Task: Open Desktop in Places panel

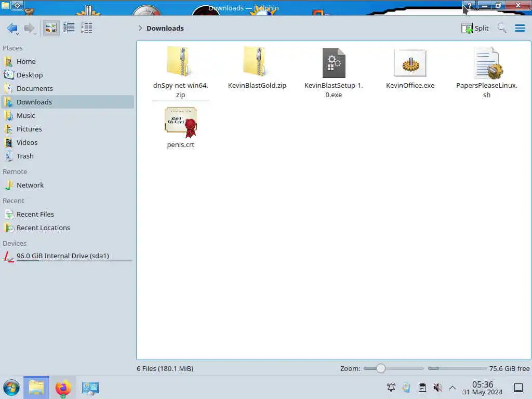Action: coord(67,75)
